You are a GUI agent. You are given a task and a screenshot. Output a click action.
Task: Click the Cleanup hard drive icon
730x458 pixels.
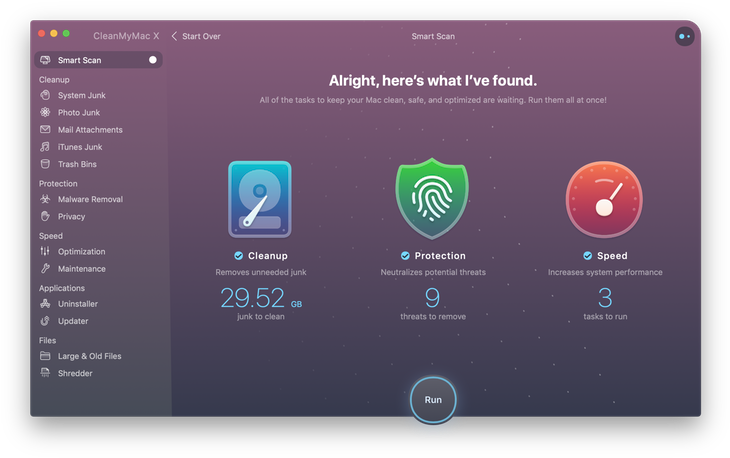260,199
